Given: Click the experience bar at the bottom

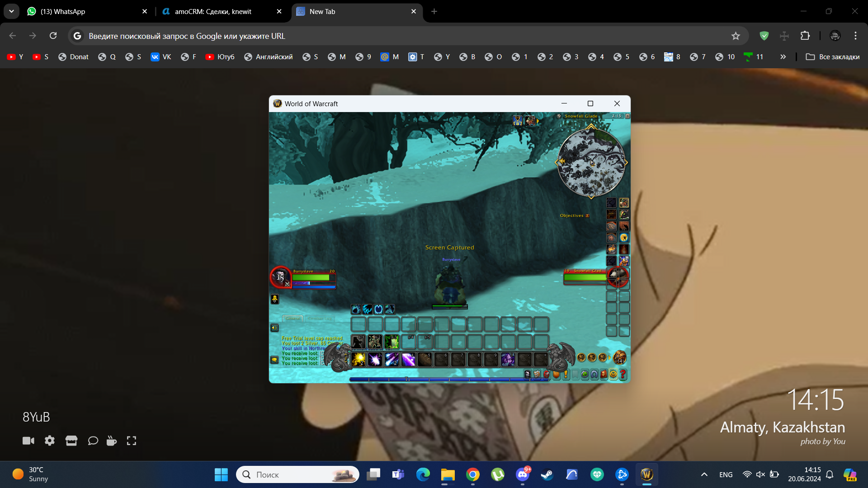Looking at the screenshot, I should coord(449,380).
